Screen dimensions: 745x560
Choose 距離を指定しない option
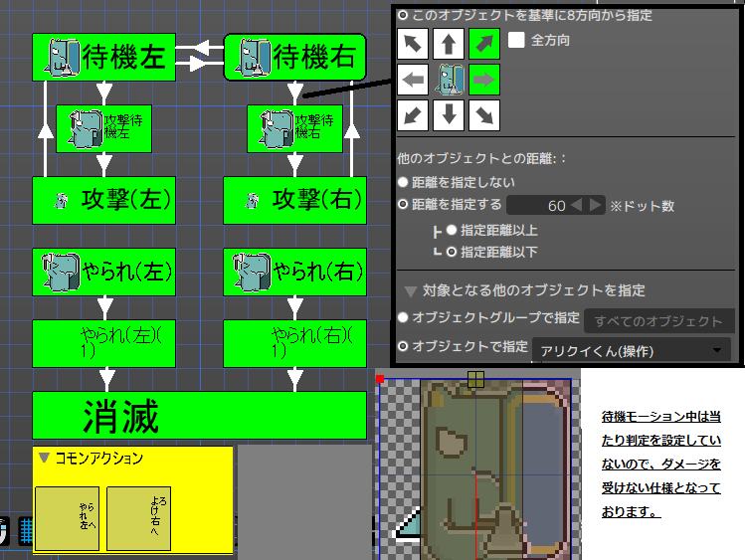click(403, 182)
